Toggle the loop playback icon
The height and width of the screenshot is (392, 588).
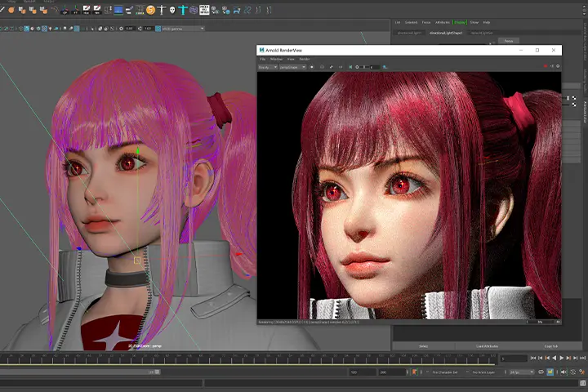(541, 372)
